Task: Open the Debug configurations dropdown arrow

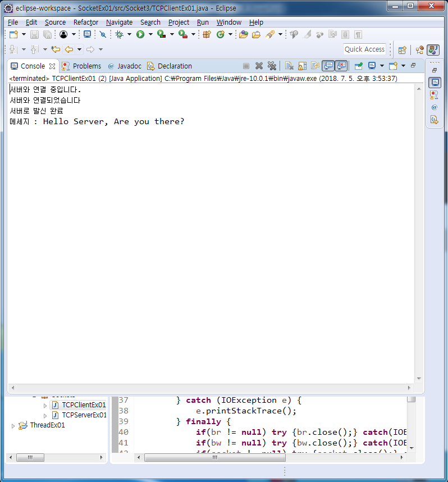Action: (129, 34)
